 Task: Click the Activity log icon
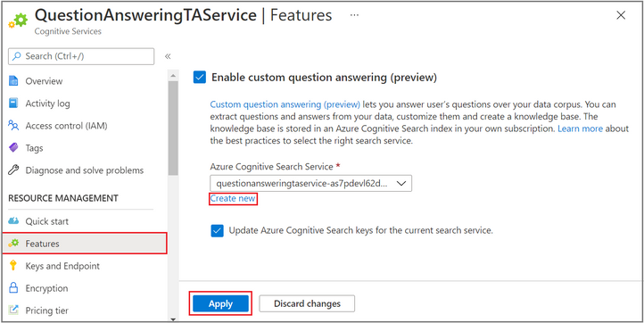point(13,104)
